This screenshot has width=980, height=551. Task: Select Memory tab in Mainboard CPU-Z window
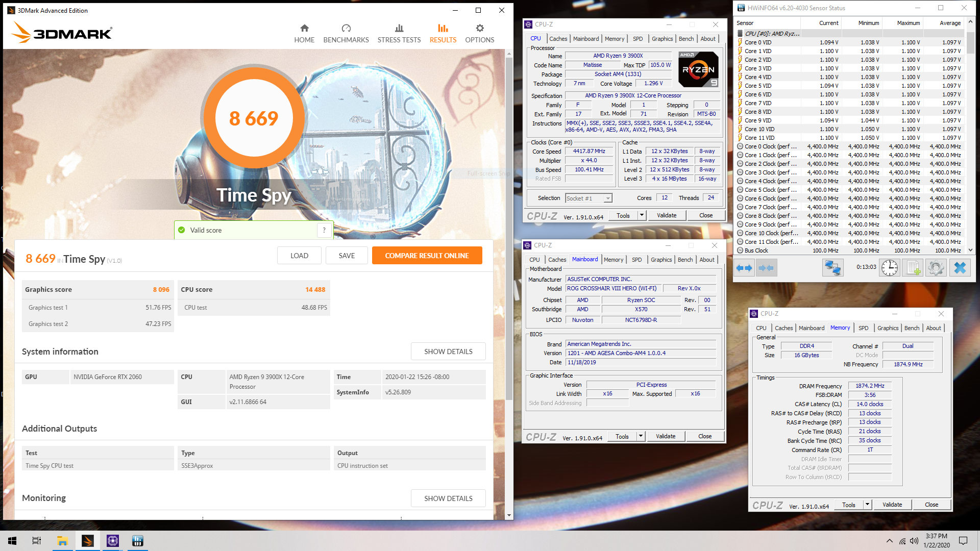click(x=613, y=260)
